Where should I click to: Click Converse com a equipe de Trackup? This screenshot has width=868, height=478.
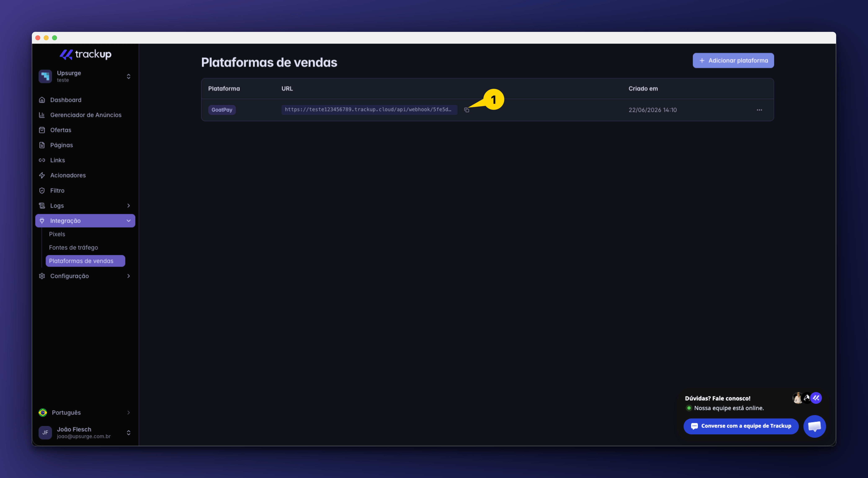click(x=741, y=426)
